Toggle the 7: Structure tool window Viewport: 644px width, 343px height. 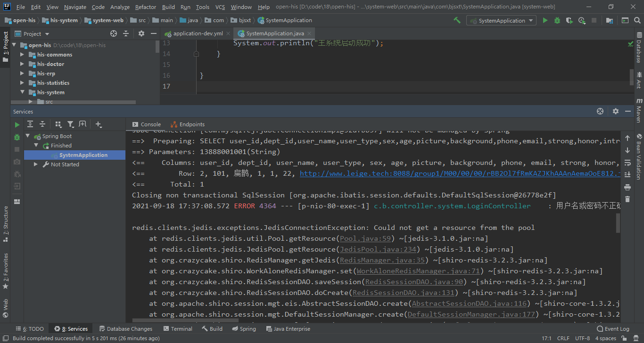point(5,223)
